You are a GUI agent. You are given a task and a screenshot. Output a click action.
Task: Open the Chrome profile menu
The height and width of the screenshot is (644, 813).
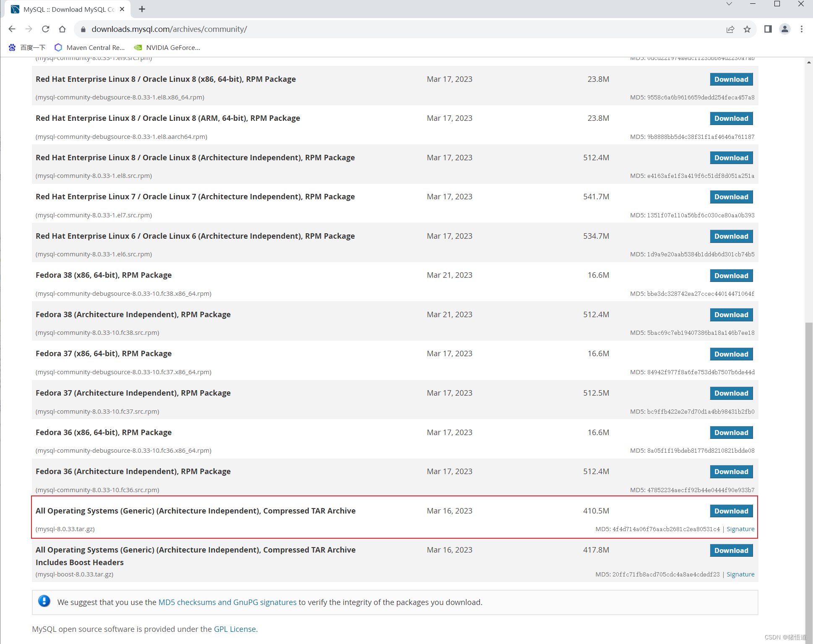click(x=785, y=29)
